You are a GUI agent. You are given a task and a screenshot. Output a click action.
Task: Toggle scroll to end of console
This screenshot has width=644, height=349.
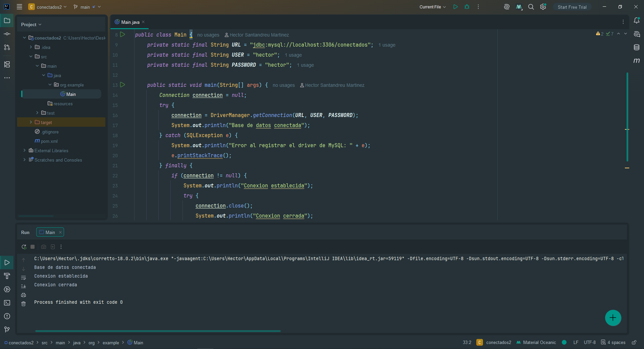pos(23,286)
